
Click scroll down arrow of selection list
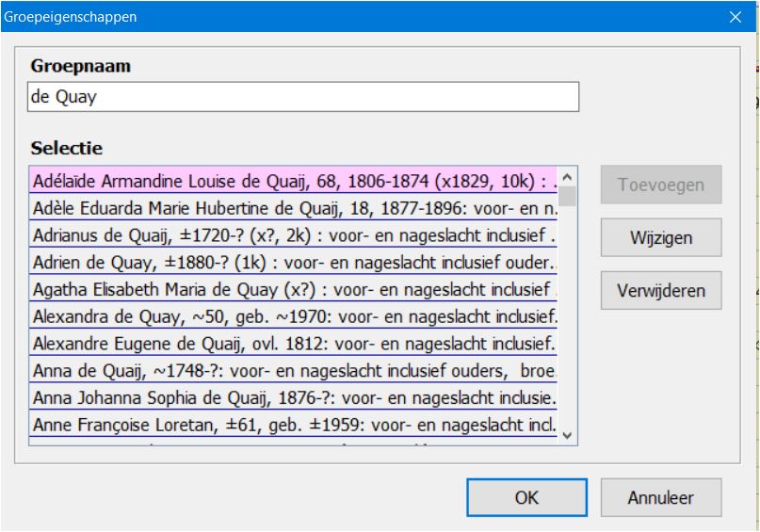[x=567, y=434]
